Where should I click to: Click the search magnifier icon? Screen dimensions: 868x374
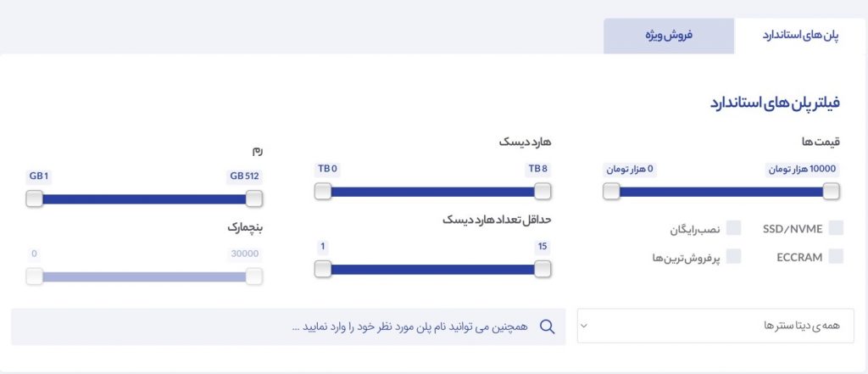coord(547,327)
